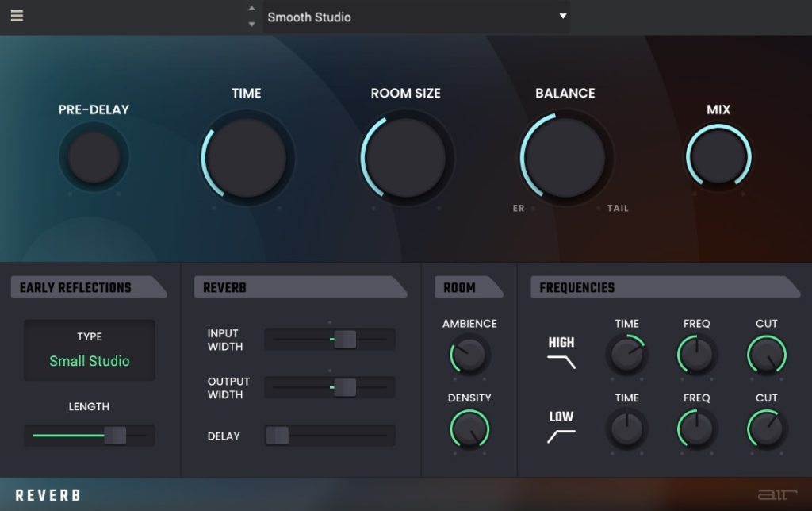The image size is (812, 511).
Task: Click the Low shelf filter icon
Action: tap(561, 436)
